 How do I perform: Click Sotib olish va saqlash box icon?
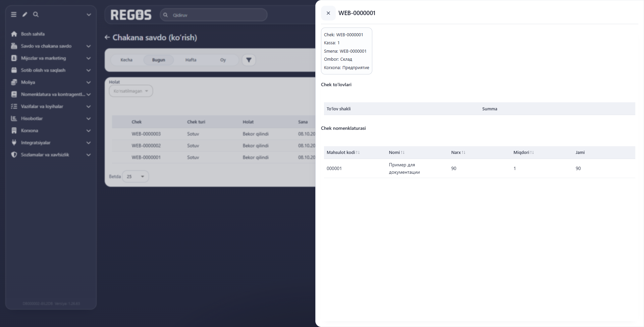pyautogui.click(x=14, y=70)
